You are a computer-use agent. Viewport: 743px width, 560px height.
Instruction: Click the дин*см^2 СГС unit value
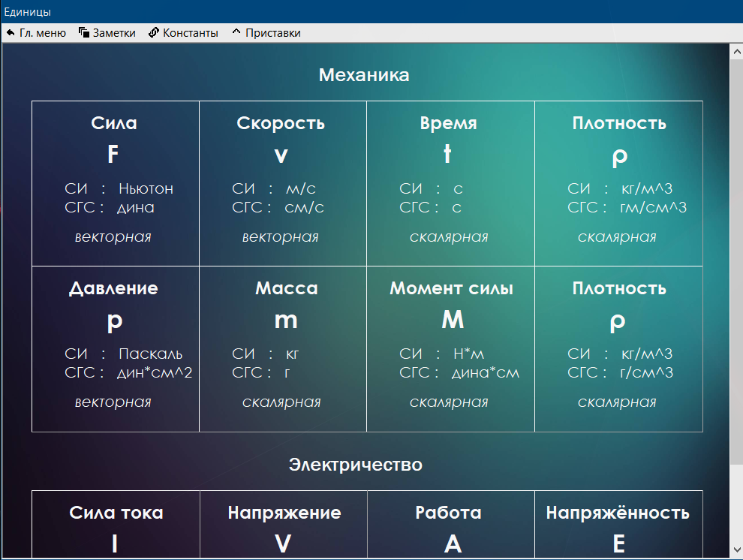pyautogui.click(x=155, y=373)
